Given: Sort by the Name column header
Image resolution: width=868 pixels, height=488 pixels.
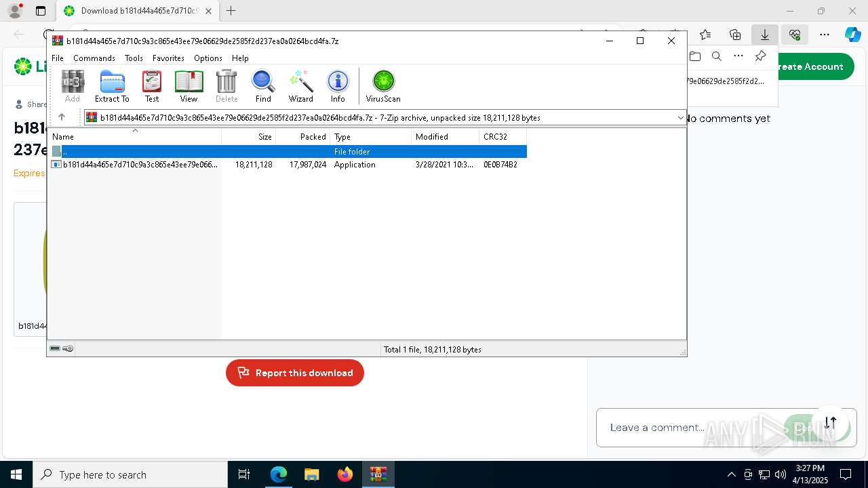Looking at the screenshot, I should tap(135, 137).
